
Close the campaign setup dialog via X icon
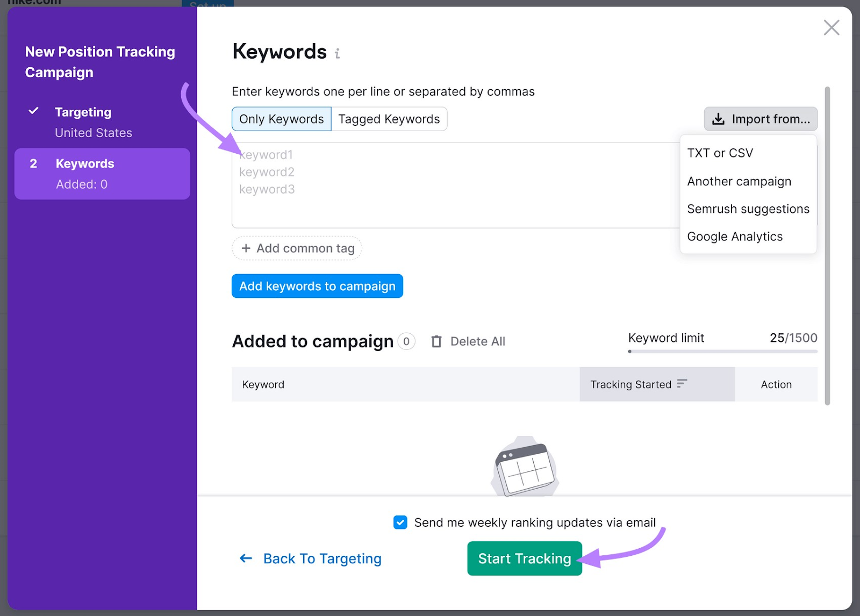[x=832, y=27]
